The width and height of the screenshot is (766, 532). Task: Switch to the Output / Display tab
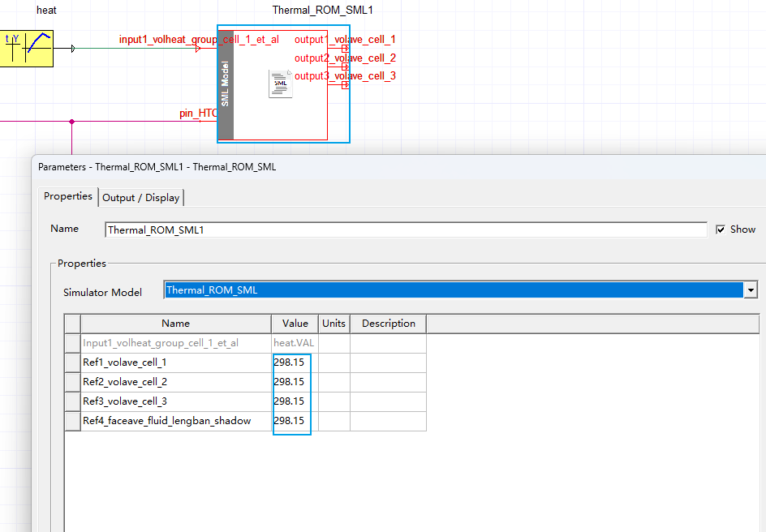point(141,197)
